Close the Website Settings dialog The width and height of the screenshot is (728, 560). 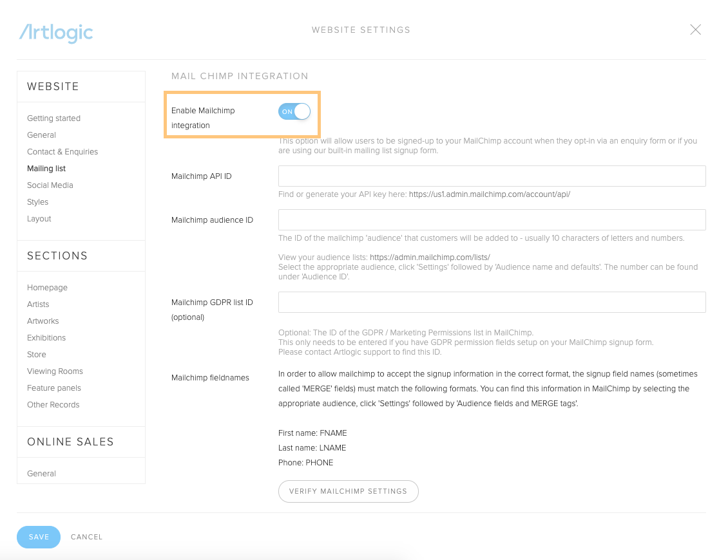[x=695, y=30]
